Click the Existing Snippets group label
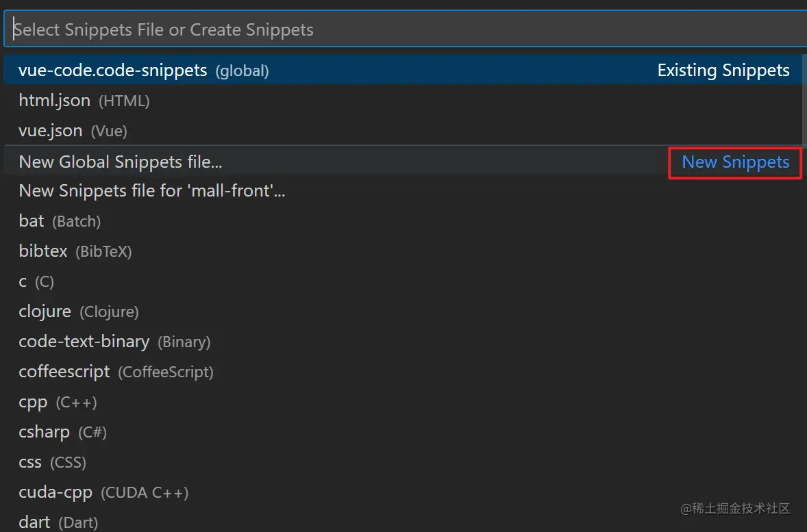Image resolution: width=807 pixels, height=532 pixels. tap(723, 70)
